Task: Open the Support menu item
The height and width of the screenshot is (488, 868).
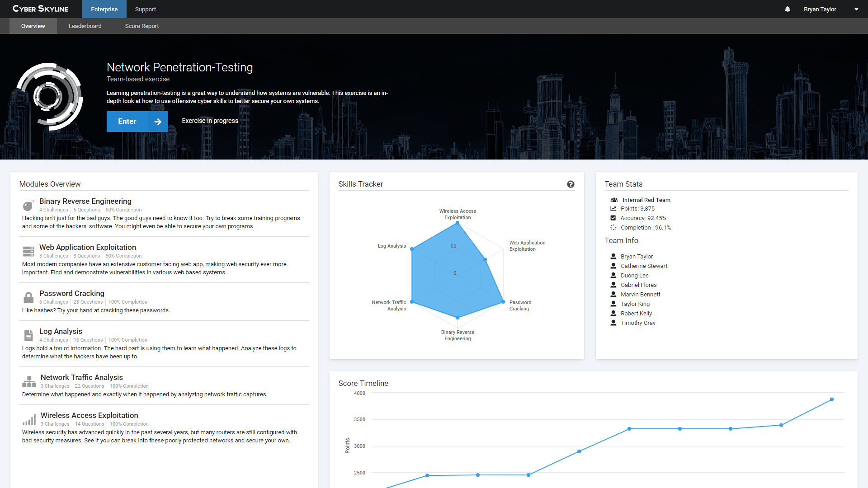Action: [x=145, y=9]
